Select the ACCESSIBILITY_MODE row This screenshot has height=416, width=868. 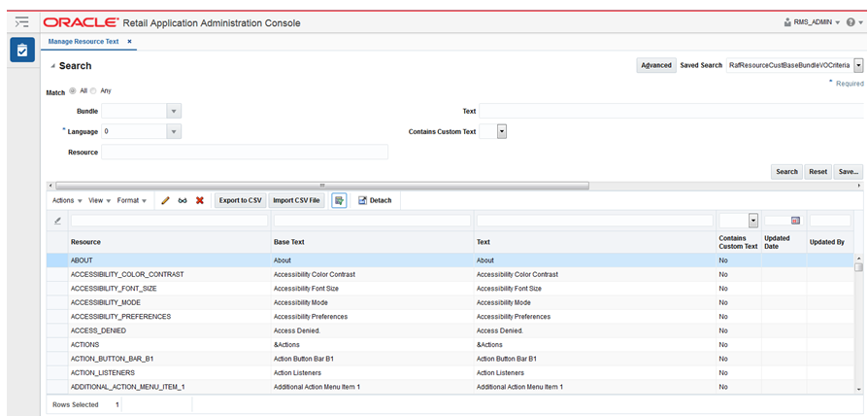tap(451, 302)
